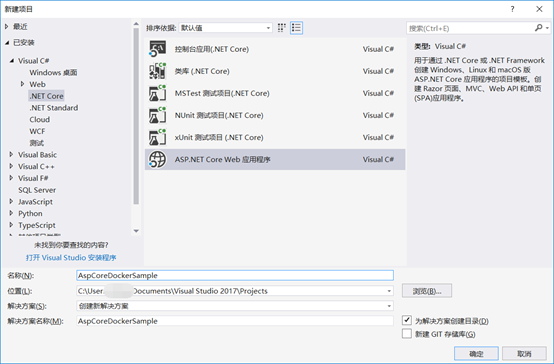Expand the Web tree node
554x364 pixels.
(x=22, y=84)
